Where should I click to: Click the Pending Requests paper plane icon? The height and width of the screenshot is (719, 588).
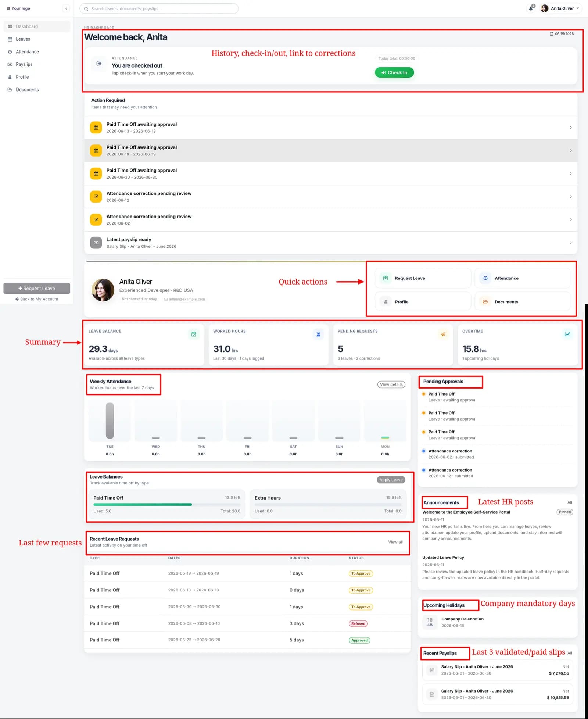(x=443, y=334)
